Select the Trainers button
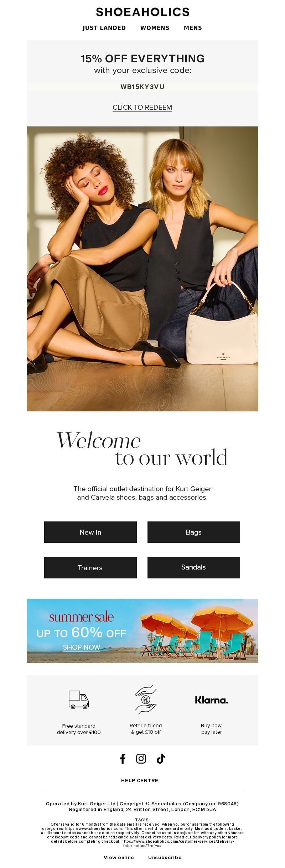The image size is (285, 868). (x=90, y=568)
